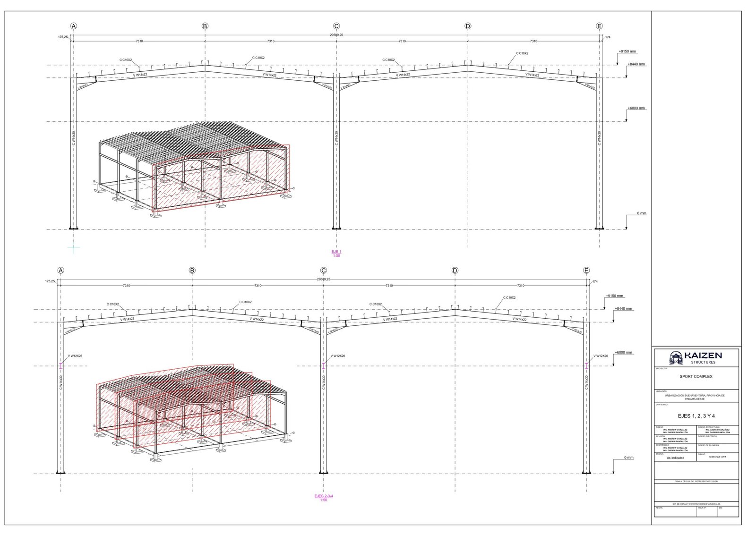Expand the EJES 2-3-4 view title
This screenshot has width=756, height=534.
pos(323,496)
